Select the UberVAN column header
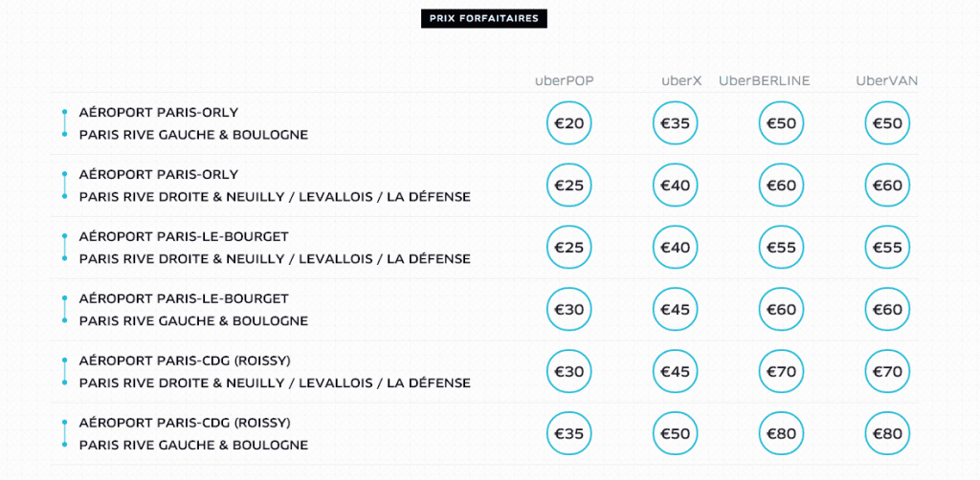This screenshot has width=980, height=480. 886,80
